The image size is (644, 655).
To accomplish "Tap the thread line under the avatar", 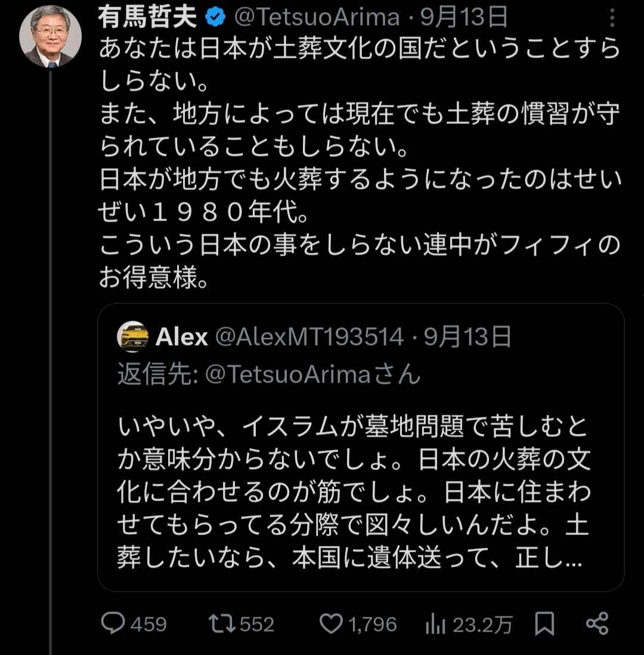I will tap(50, 358).
